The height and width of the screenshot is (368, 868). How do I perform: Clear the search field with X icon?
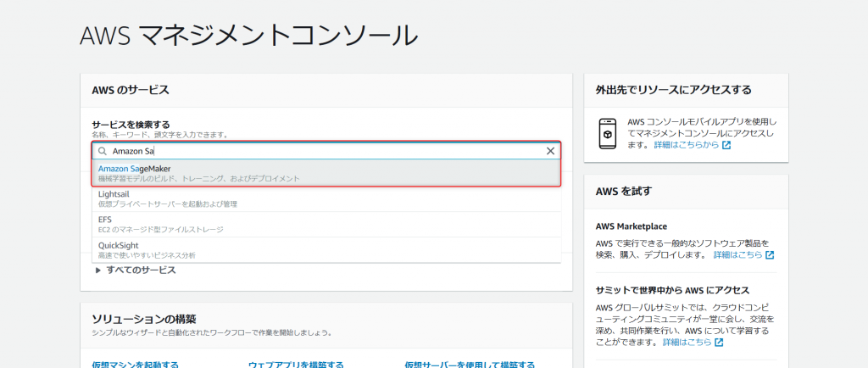tap(550, 151)
